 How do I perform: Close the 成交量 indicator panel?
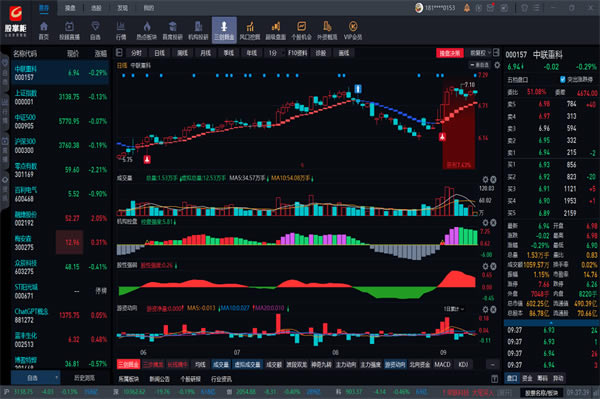[x=494, y=179]
